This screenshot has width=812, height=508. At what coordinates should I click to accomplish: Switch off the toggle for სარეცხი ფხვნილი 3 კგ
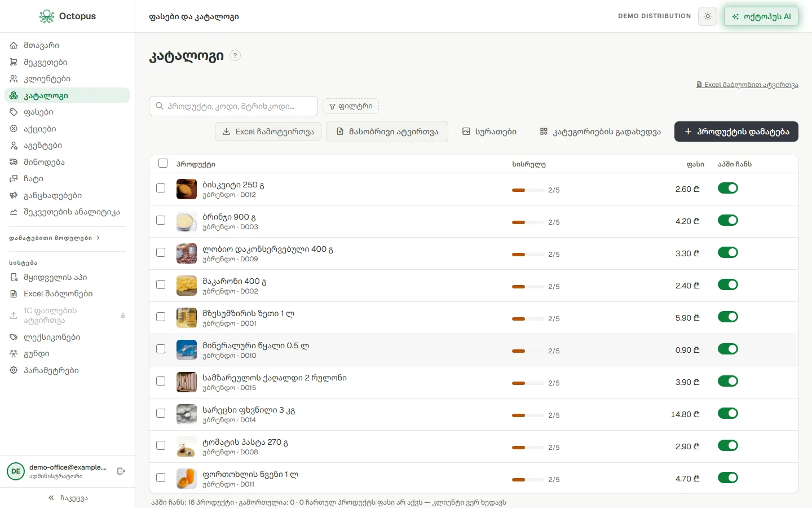pyautogui.click(x=728, y=413)
